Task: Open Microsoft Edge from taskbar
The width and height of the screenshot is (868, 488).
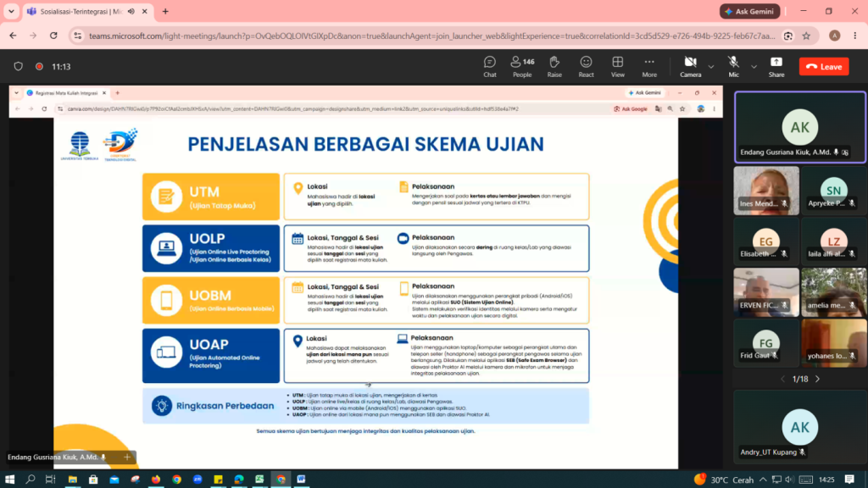Action: pyautogui.click(x=238, y=480)
